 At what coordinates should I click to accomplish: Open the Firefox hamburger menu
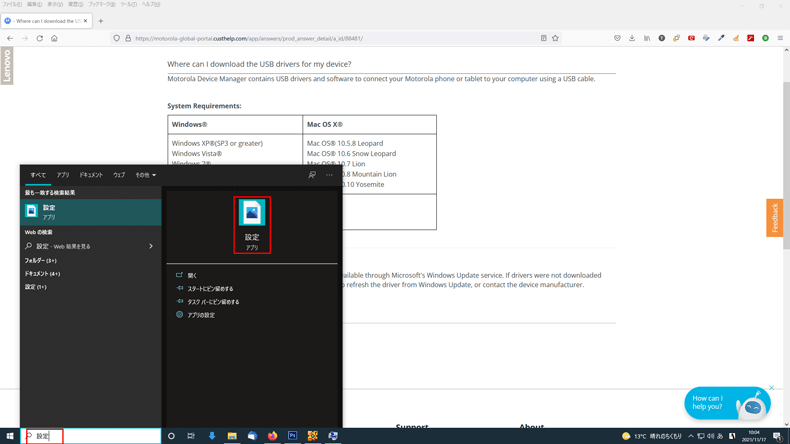(x=780, y=38)
